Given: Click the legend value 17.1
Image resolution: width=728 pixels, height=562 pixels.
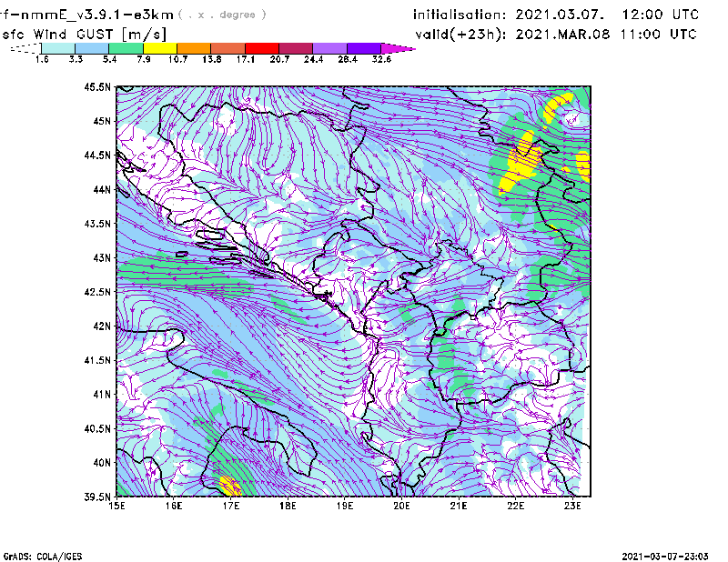Looking at the screenshot, I should [245, 59].
